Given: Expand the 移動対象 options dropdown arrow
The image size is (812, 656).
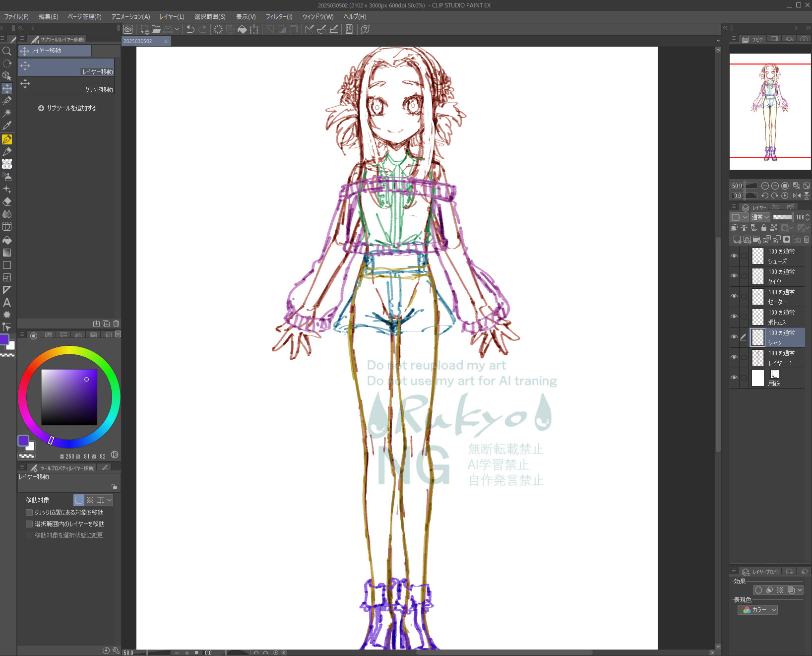Looking at the screenshot, I should [x=109, y=500].
